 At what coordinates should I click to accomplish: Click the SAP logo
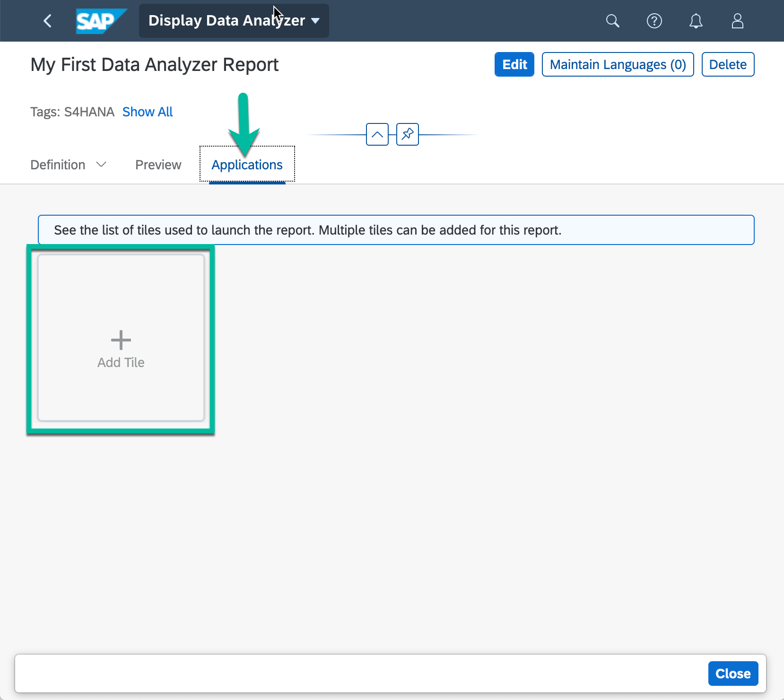pyautogui.click(x=100, y=21)
